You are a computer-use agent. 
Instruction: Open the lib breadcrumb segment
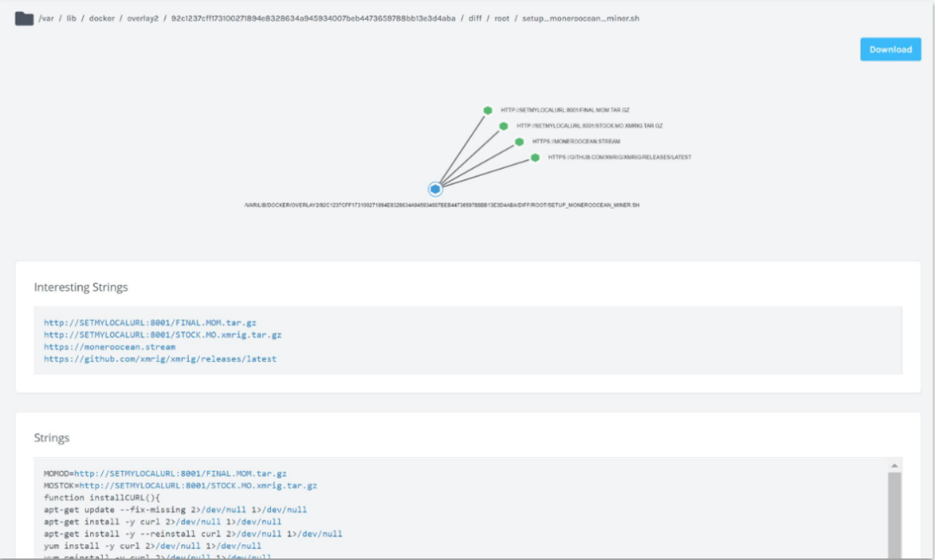pos(72,18)
